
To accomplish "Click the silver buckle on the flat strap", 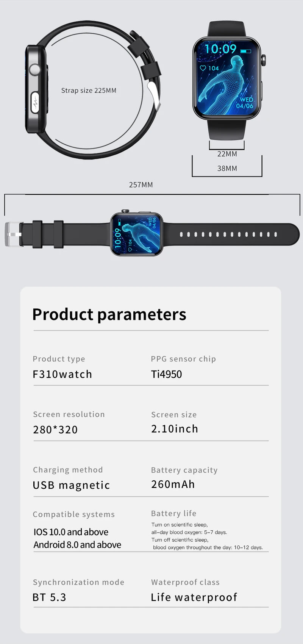I will 12,234.
